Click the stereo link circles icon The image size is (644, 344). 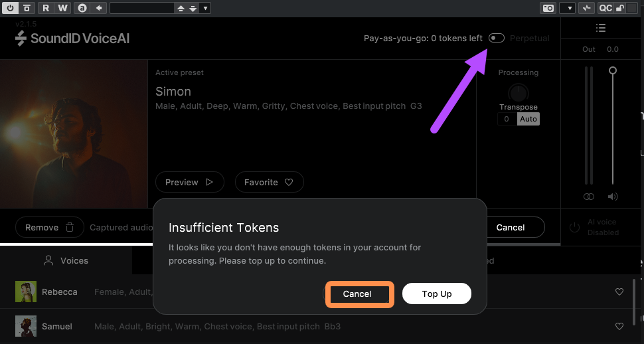coord(588,197)
